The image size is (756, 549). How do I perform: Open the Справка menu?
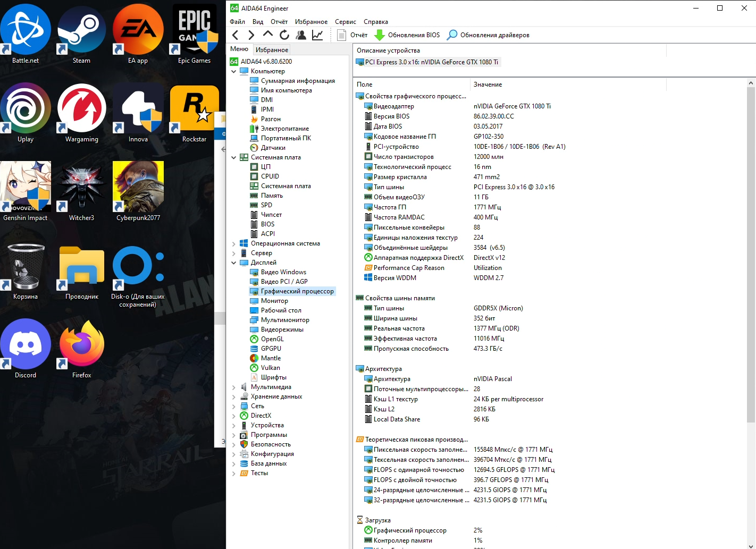[376, 22]
